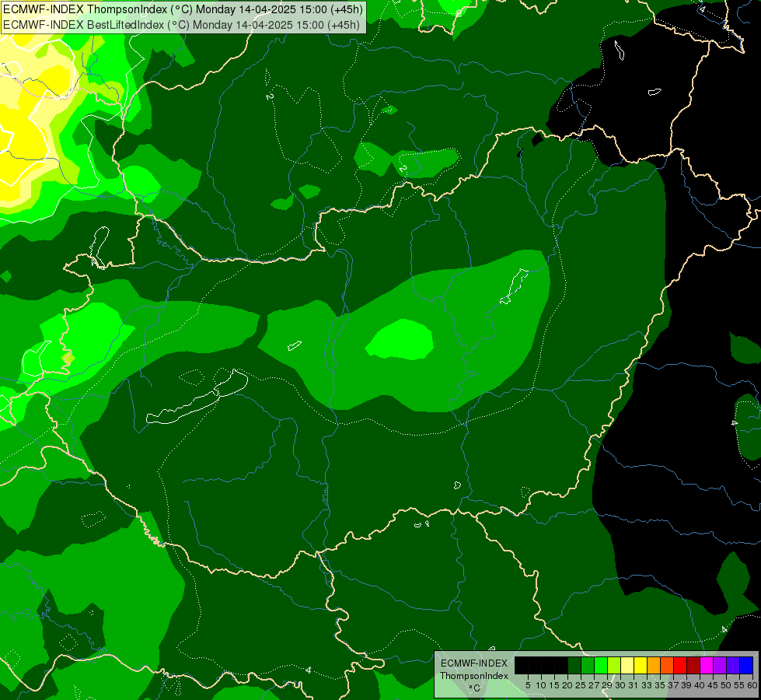Select the blue 55–60 legend swatch
Image resolution: width=761 pixels, height=700 pixels.
pyautogui.click(x=746, y=665)
